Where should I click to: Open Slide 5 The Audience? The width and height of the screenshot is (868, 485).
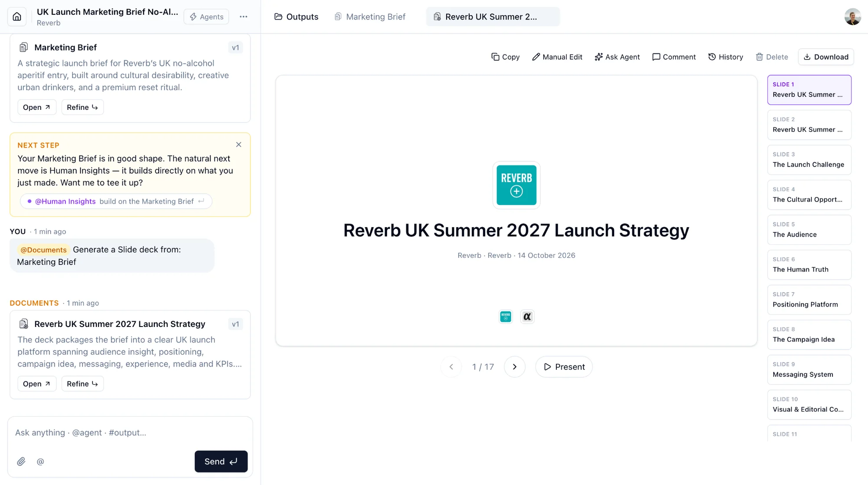(809, 230)
